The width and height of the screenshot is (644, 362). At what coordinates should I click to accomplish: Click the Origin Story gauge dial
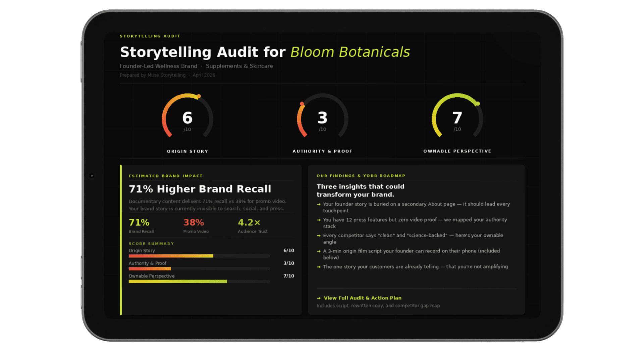pyautogui.click(x=187, y=118)
